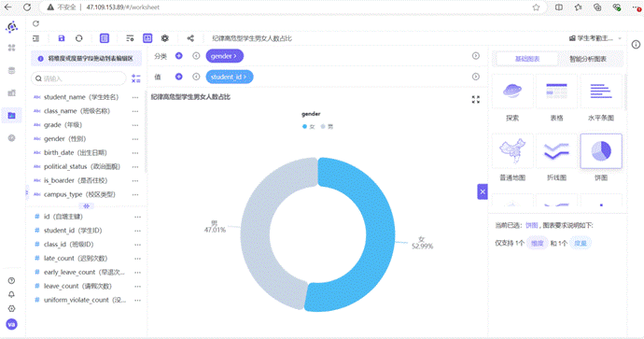Open the dashboard grid icon in sidebar

pyautogui.click(x=11, y=48)
